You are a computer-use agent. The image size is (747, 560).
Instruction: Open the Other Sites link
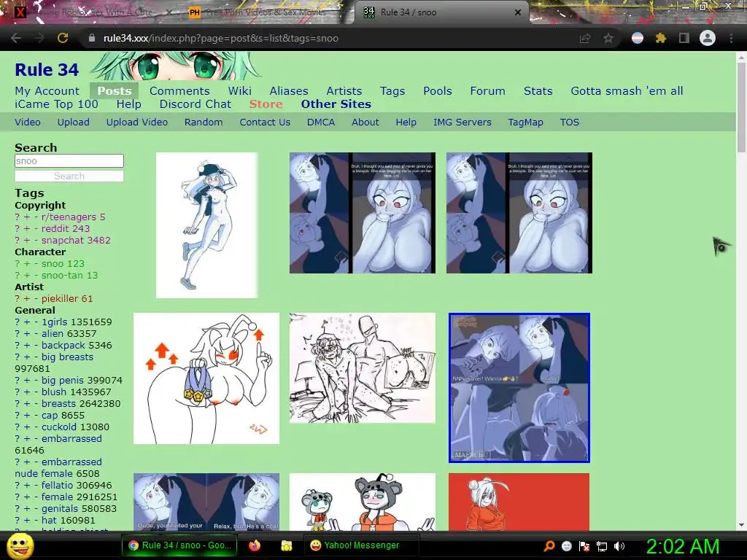(x=336, y=104)
